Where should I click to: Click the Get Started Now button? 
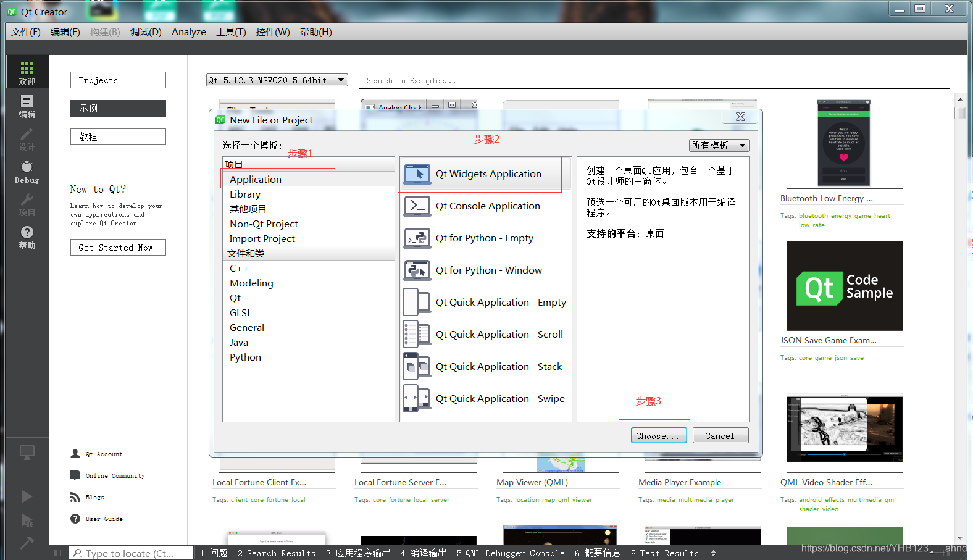[118, 248]
